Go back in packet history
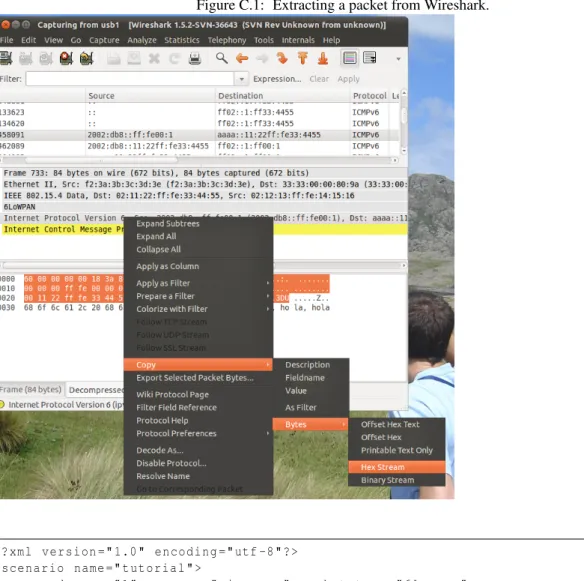584x581 pixels. tap(242, 58)
